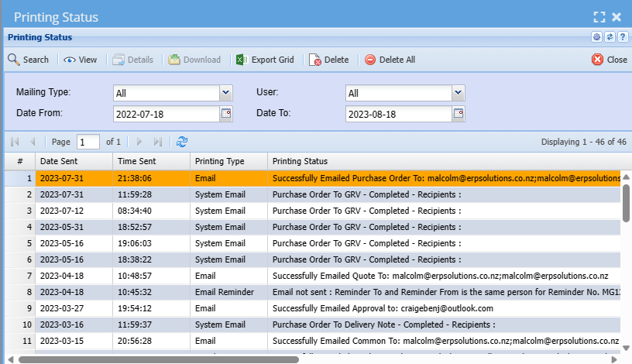The height and width of the screenshot is (364, 632).
Task: Click Delete All button
Action: pyautogui.click(x=390, y=60)
